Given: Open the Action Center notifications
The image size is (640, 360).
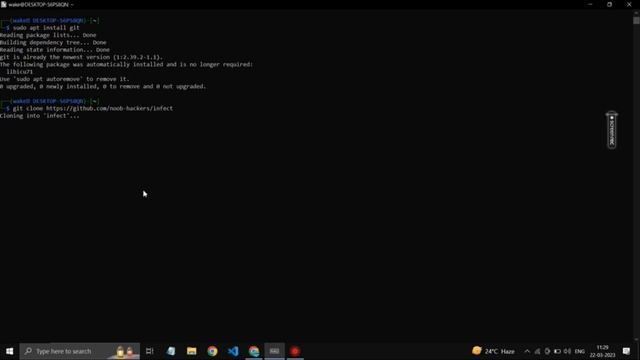Looking at the screenshot, I should tap(627, 351).
